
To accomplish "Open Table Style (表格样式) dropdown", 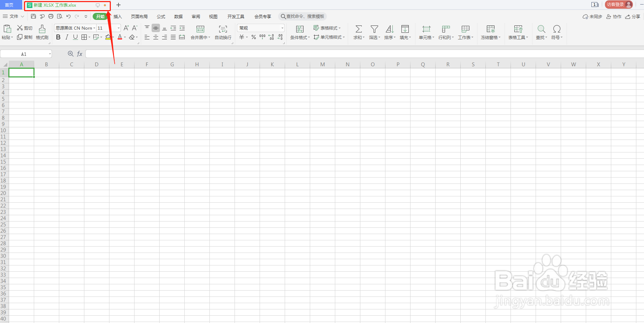I will (x=327, y=28).
